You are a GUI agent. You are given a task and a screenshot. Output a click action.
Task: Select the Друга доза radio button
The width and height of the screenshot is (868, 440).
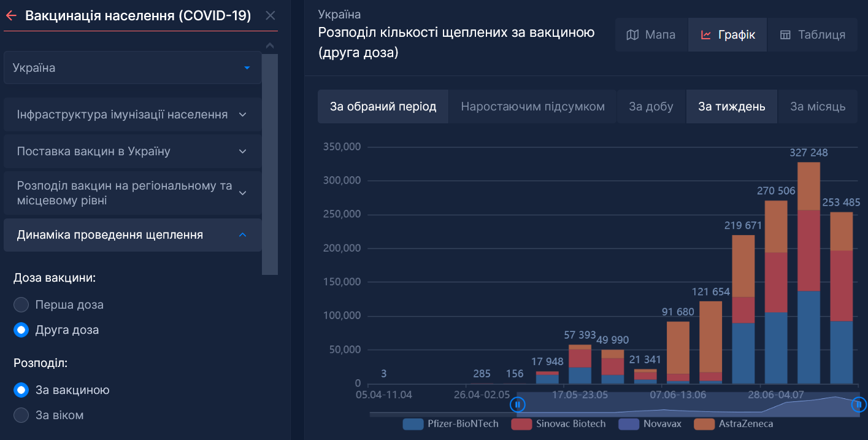pyautogui.click(x=21, y=330)
